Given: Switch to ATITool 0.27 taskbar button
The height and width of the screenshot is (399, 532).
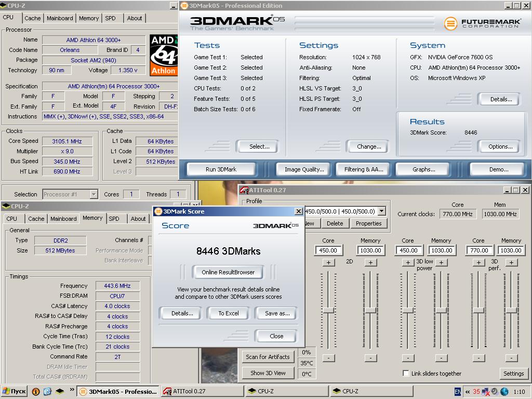Looking at the screenshot, I should (202, 391).
